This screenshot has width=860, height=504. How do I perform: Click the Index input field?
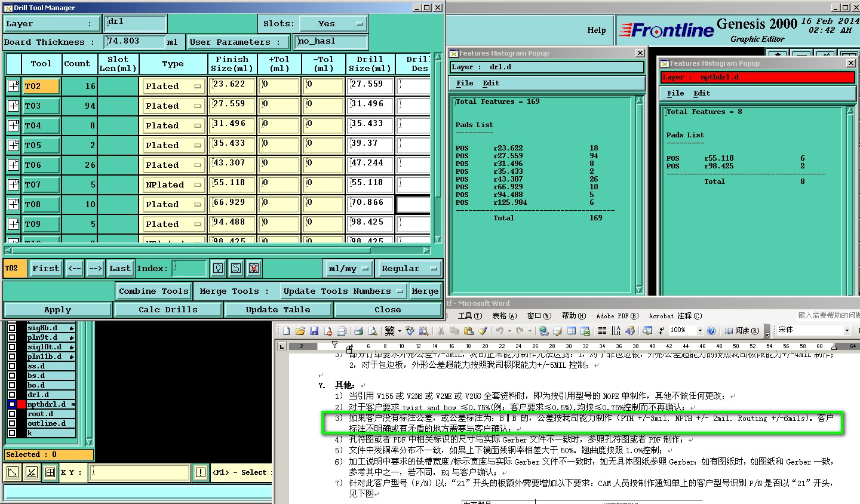189,269
